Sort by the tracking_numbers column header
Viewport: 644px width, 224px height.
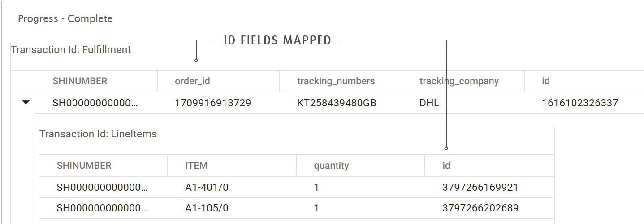pyautogui.click(x=336, y=81)
